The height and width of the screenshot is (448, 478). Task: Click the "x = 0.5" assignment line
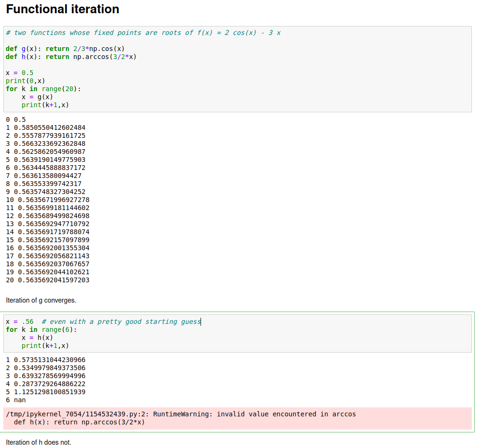coord(19,73)
